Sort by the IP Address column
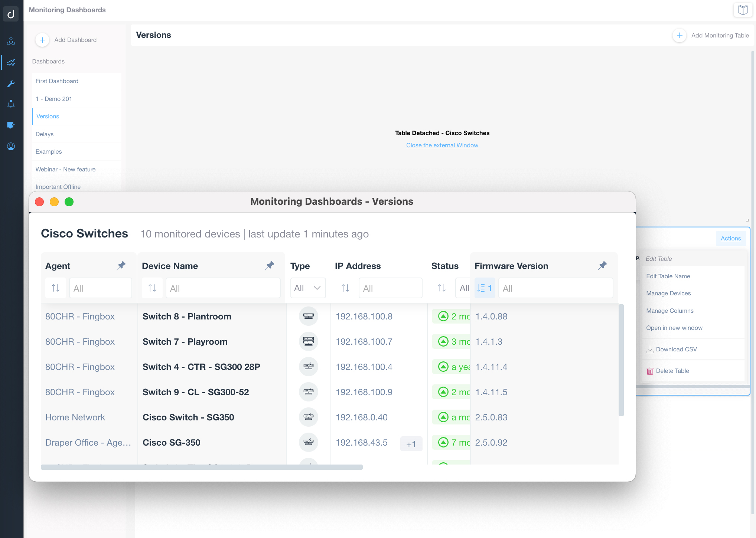This screenshot has height=538, width=756. (345, 288)
